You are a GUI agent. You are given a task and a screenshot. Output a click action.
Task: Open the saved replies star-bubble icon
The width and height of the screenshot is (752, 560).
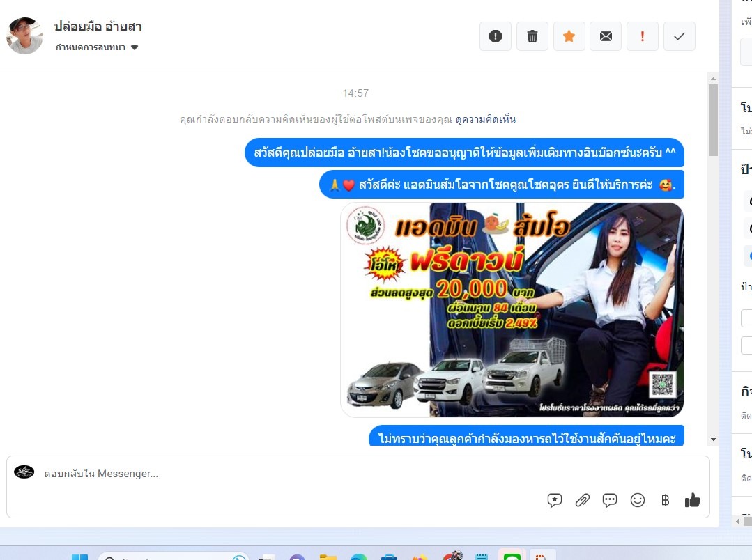[555, 500]
